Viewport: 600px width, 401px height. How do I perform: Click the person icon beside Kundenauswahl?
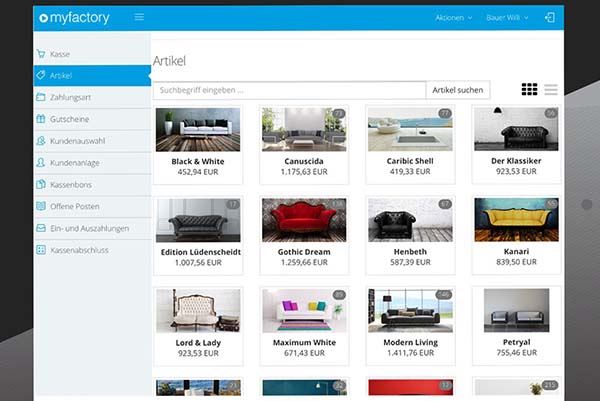(41, 141)
